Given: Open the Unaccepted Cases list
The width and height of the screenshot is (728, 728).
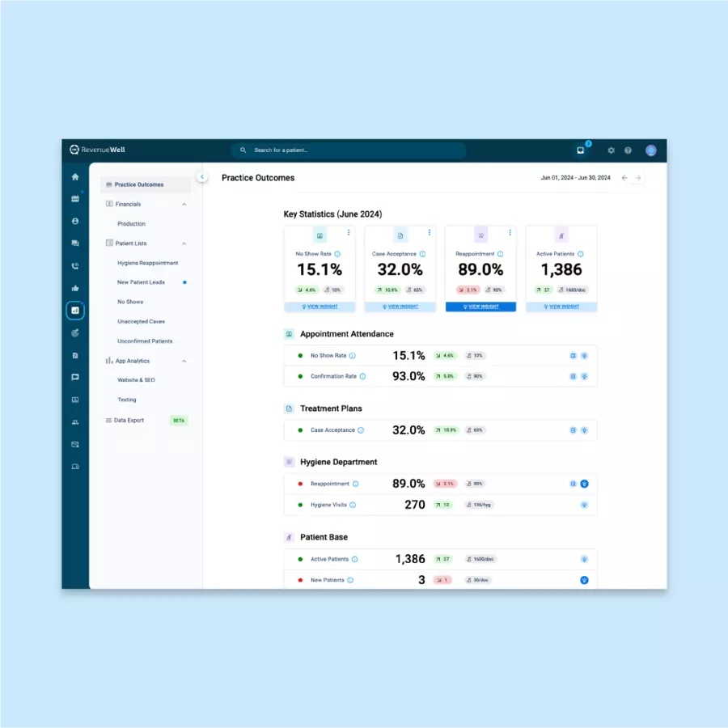Looking at the screenshot, I should 142,322.
